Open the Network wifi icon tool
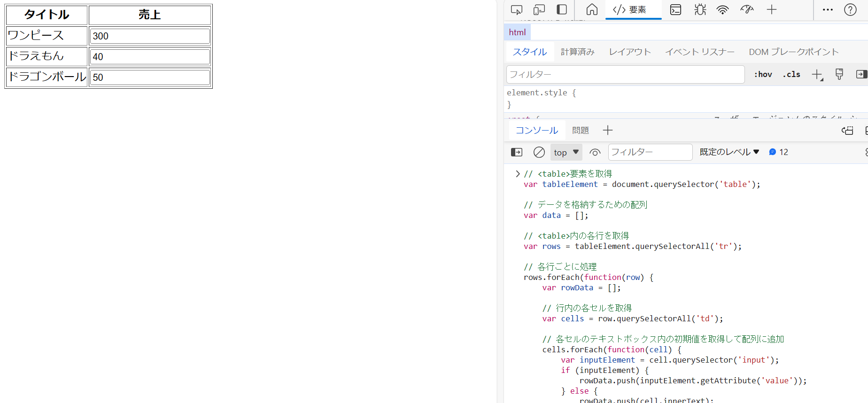 722,9
